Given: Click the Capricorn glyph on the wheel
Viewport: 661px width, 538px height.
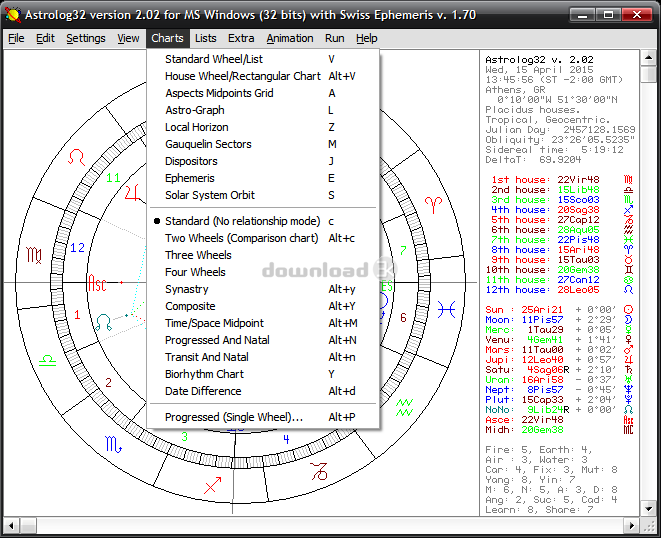Looking at the screenshot, I should click(319, 471).
